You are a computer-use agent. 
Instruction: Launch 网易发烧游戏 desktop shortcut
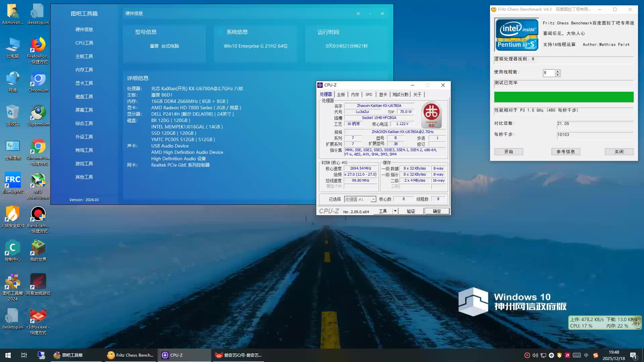click(38, 285)
